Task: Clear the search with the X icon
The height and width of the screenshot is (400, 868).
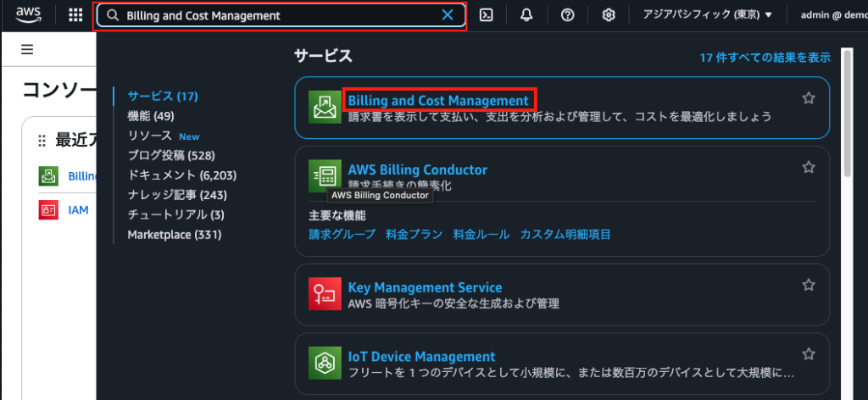Action: click(x=448, y=15)
